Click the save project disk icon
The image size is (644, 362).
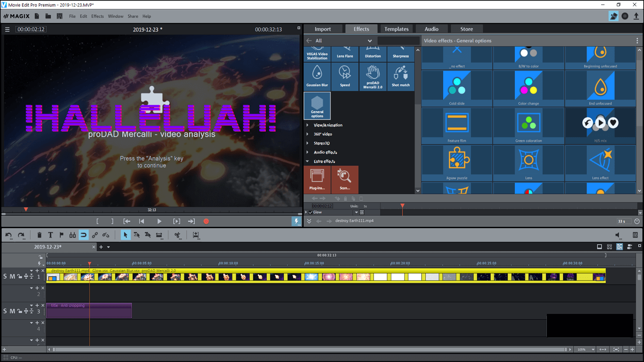59,16
